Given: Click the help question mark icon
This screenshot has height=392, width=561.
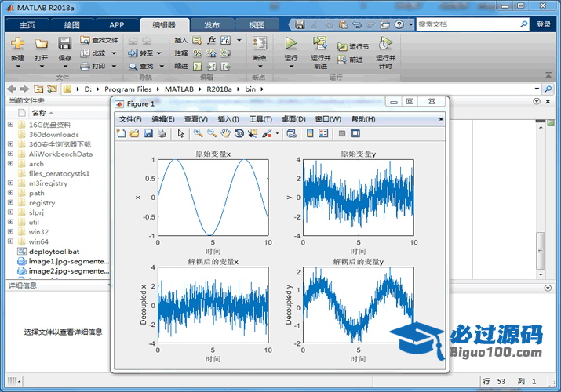Looking at the screenshot, I should click(399, 24).
